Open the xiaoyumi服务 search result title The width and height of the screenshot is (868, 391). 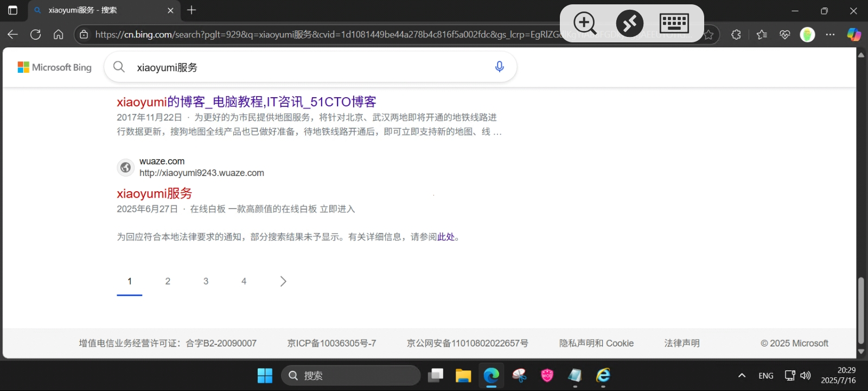155,194
